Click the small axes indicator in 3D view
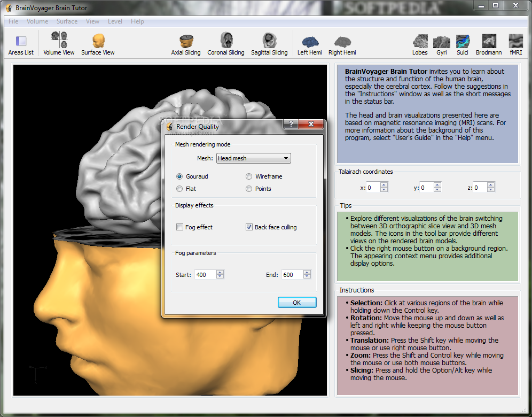Image resolution: width=532 pixels, height=417 pixels. coord(36,374)
